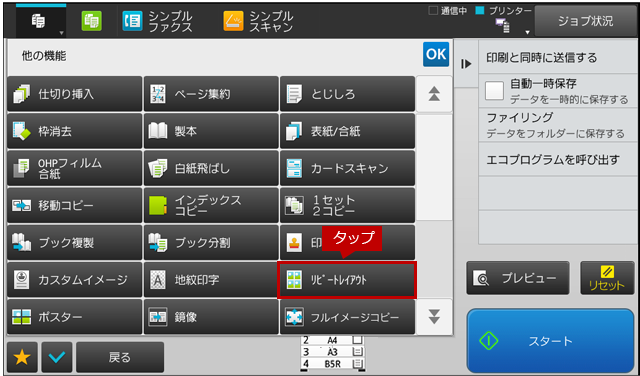Open とじしろ margin shift setting

[x=347, y=94]
